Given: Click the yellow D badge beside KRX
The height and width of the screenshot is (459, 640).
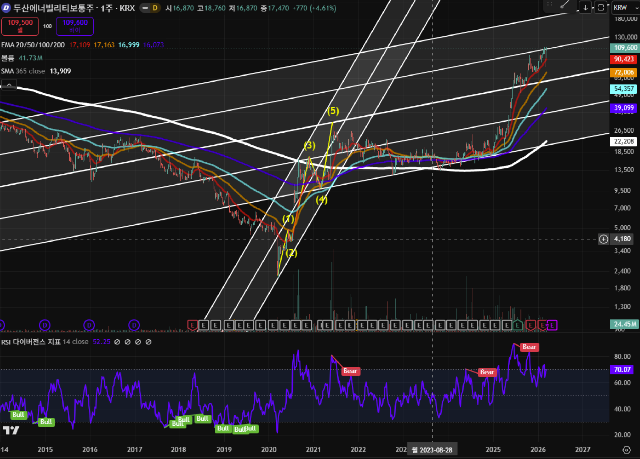Looking at the screenshot, I should pos(155,8).
